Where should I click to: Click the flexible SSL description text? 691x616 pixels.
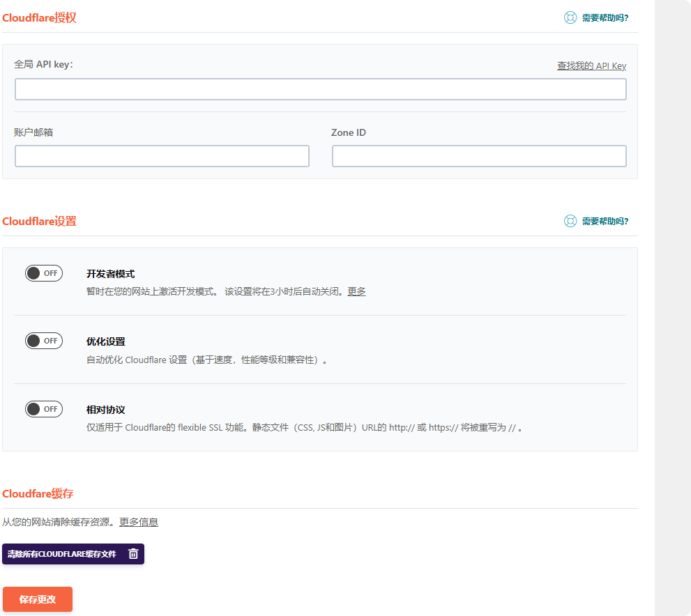305,428
